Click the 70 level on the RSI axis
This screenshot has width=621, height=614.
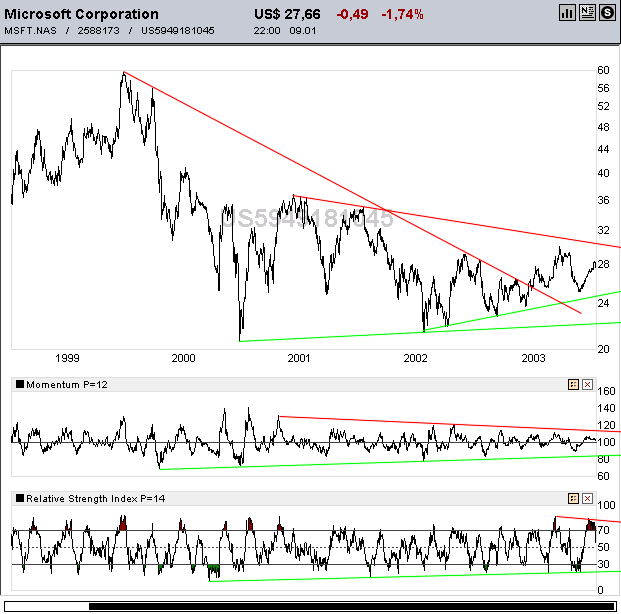click(603, 530)
